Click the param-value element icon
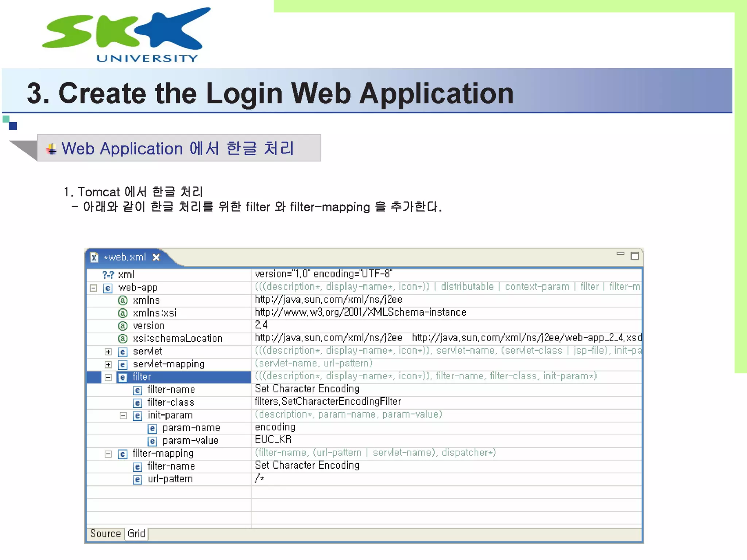 tap(152, 441)
